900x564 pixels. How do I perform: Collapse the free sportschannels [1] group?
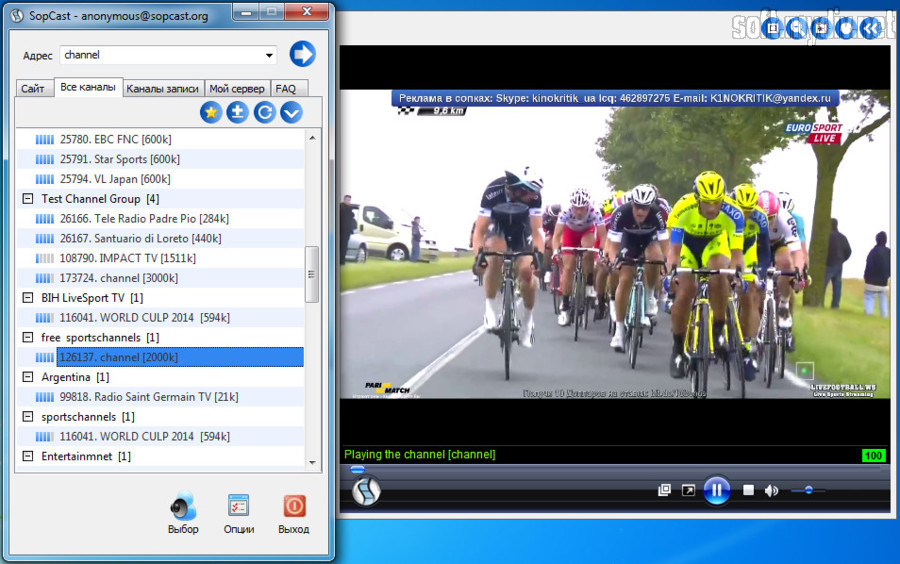(28, 337)
